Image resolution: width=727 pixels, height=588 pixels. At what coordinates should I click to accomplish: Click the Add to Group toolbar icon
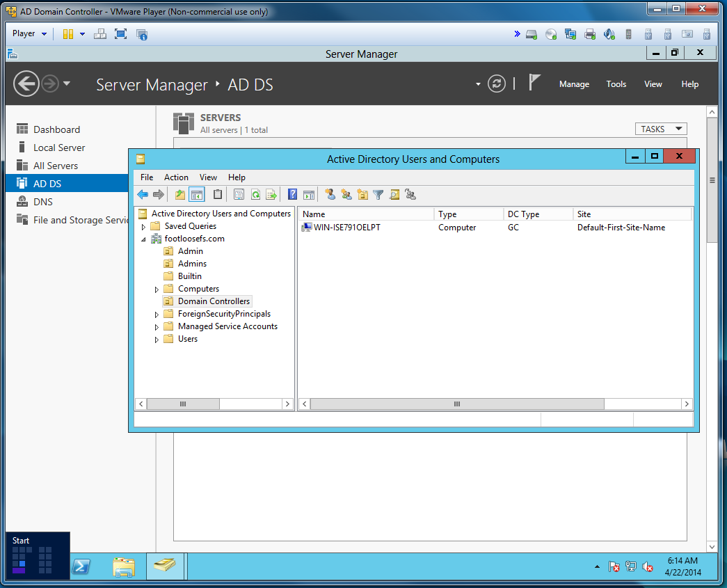point(410,195)
